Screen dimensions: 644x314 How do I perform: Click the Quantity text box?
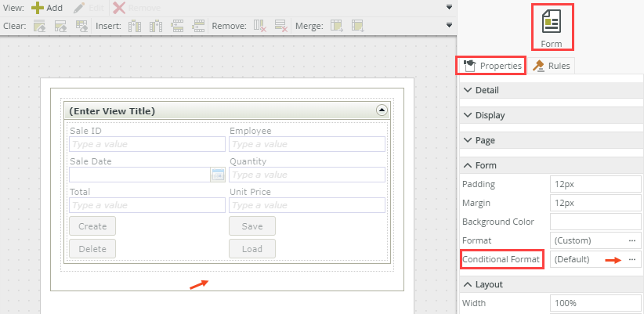pyautogui.click(x=307, y=175)
